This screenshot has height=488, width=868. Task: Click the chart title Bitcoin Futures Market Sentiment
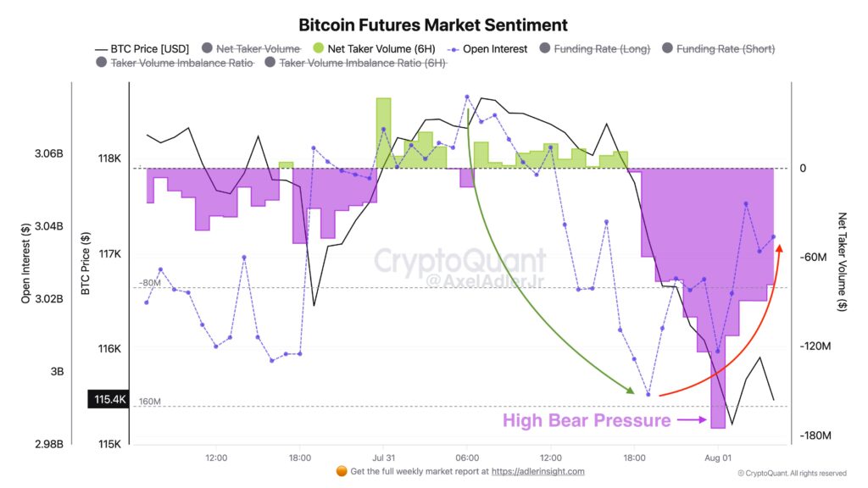click(433, 25)
